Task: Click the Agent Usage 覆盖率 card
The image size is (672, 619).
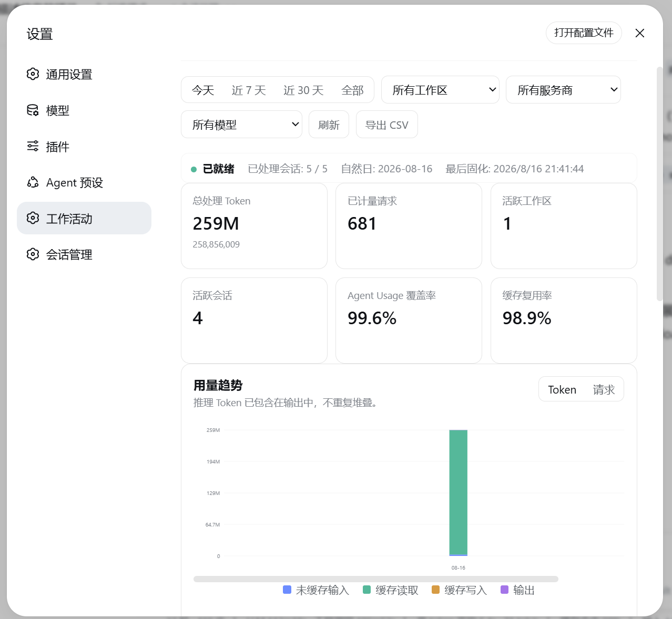Action: pos(409,321)
